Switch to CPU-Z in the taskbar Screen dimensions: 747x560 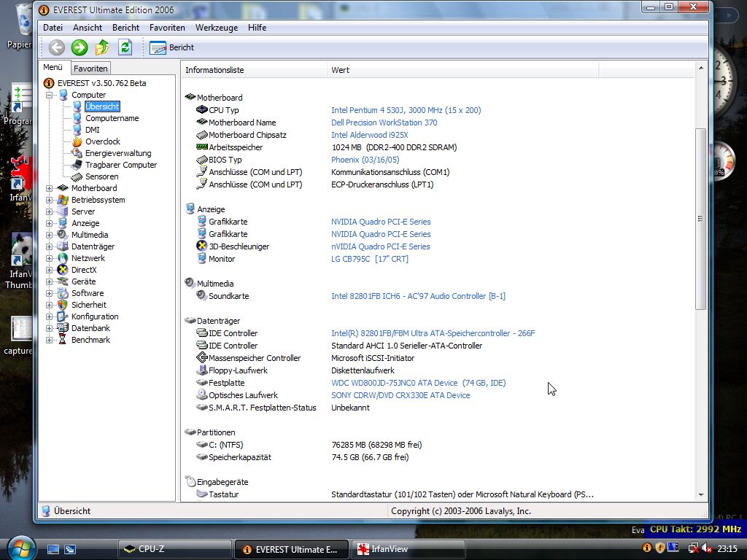[x=174, y=549]
